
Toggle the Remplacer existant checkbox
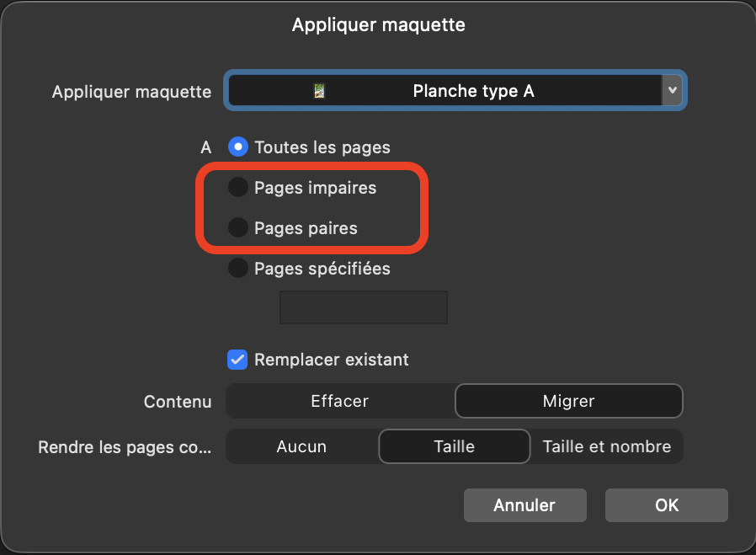pyautogui.click(x=237, y=360)
